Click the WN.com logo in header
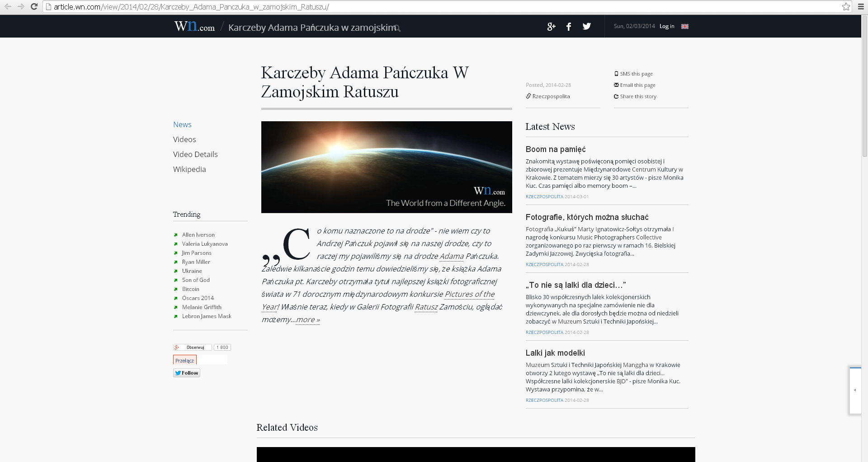 (x=194, y=26)
